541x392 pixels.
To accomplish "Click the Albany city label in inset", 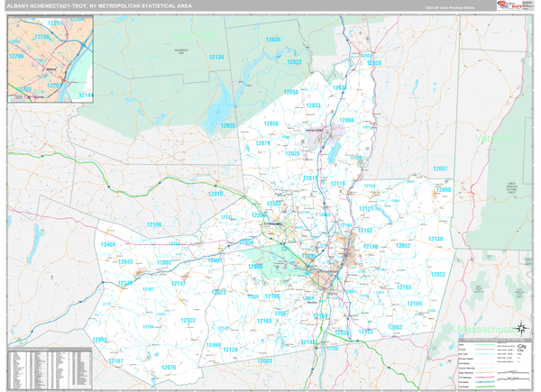I will (x=50, y=69).
